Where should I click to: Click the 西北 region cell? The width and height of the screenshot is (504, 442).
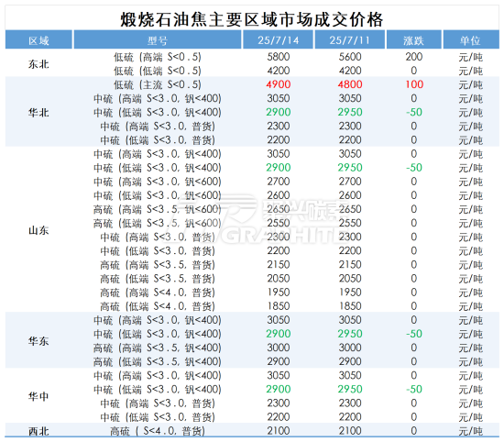(x=38, y=431)
